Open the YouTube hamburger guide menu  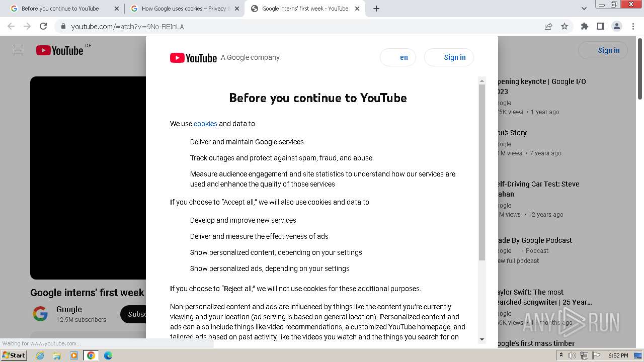point(18,50)
